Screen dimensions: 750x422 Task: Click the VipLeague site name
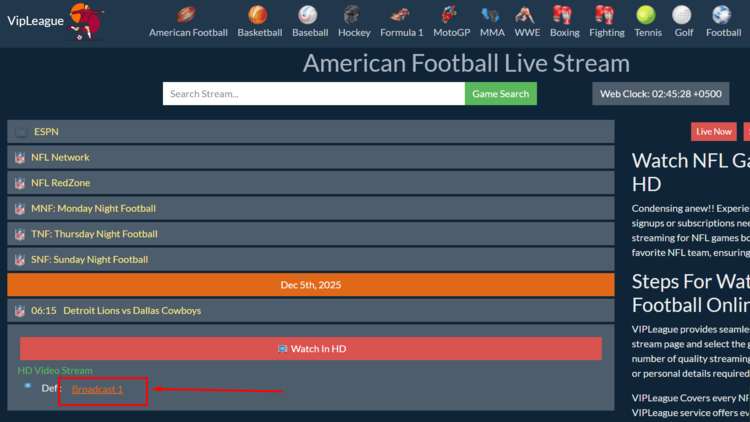[x=35, y=21]
